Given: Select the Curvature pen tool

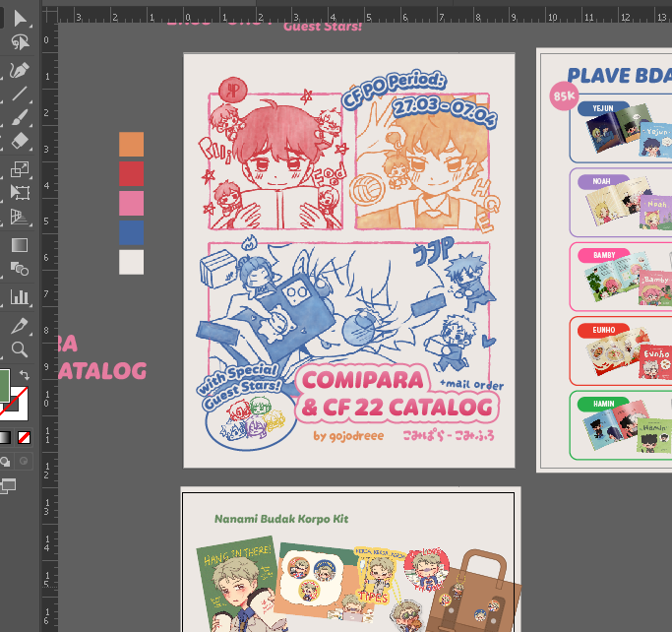Looking at the screenshot, I should point(20,70).
